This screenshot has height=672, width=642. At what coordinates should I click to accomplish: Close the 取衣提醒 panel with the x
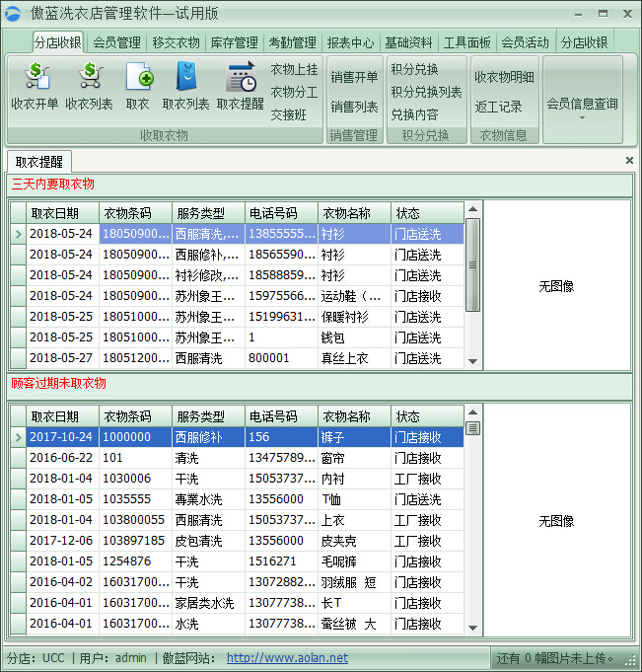point(629,160)
